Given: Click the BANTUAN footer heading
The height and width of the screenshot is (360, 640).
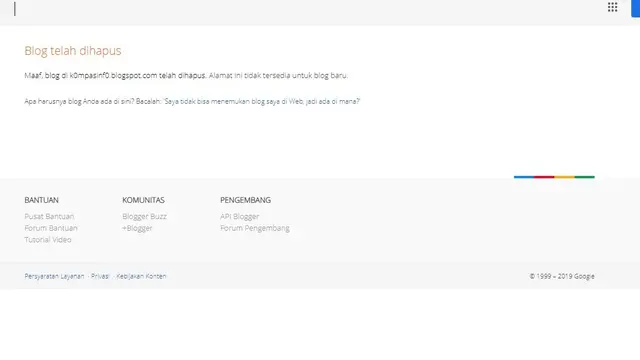Looking at the screenshot, I should coord(41,200).
